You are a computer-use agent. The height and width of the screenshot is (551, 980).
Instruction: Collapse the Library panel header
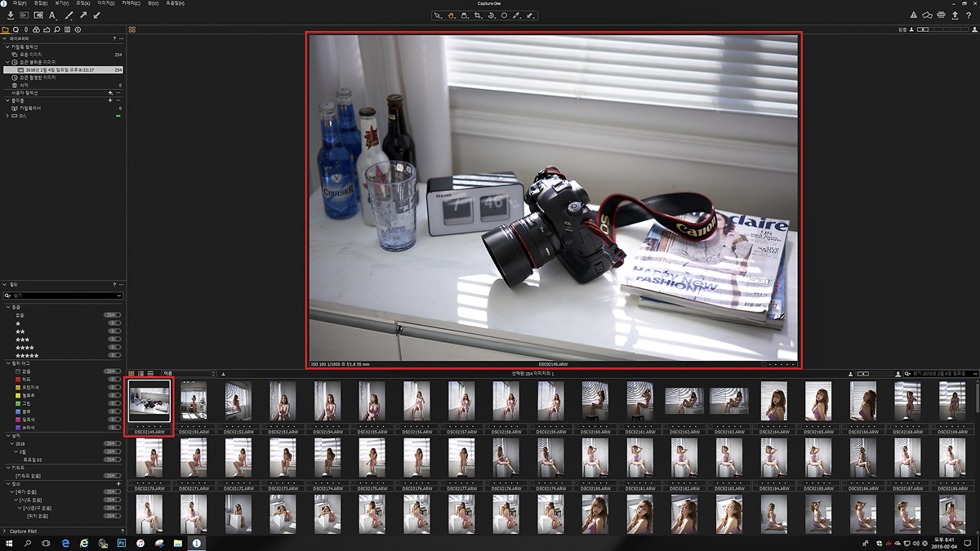click(3, 38)
